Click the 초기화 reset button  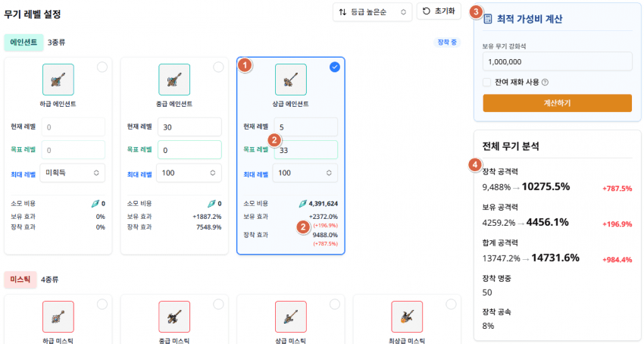coord(439,11)
